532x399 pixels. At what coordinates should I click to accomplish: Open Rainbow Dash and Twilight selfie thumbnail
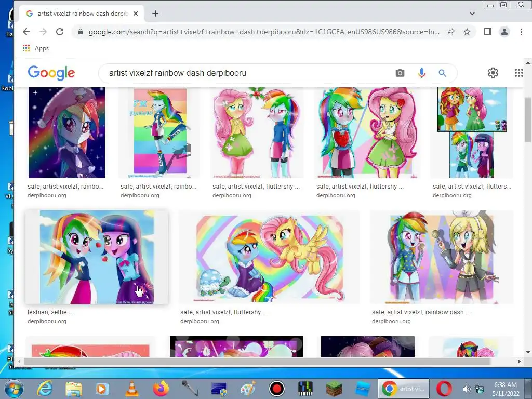97,257
